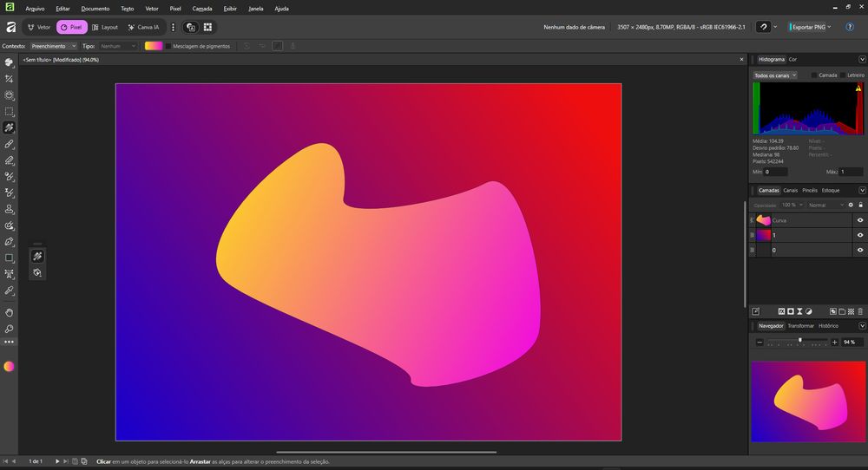Hide the Curva layer
Image resolution: width=868 pixels, height=470 pixels.
click(860, 220)
